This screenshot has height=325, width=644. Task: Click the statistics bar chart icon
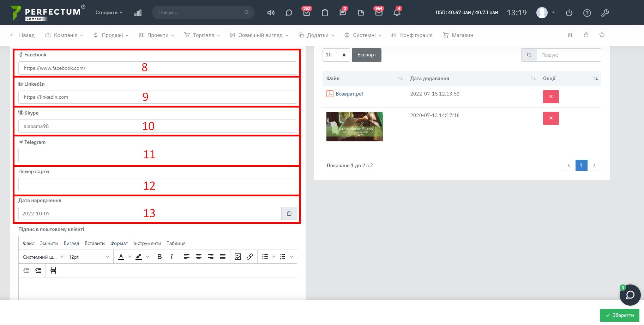pos(138,13)
